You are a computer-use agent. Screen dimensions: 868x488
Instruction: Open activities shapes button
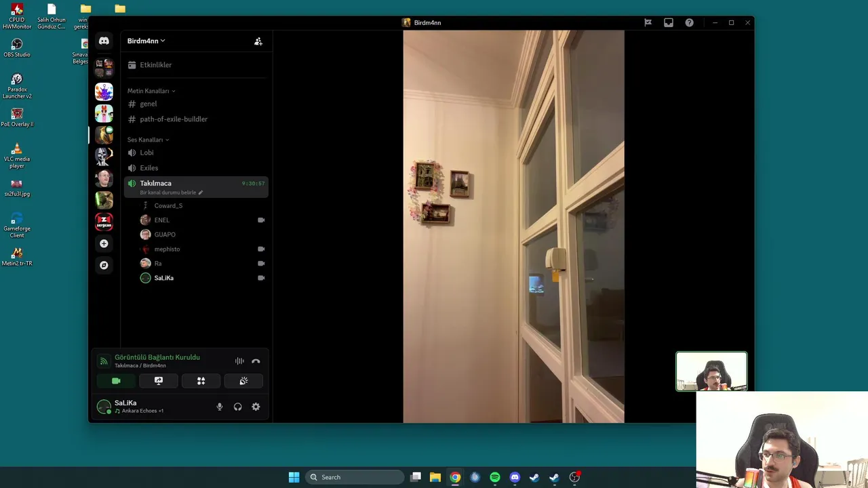tap(201, 381)
